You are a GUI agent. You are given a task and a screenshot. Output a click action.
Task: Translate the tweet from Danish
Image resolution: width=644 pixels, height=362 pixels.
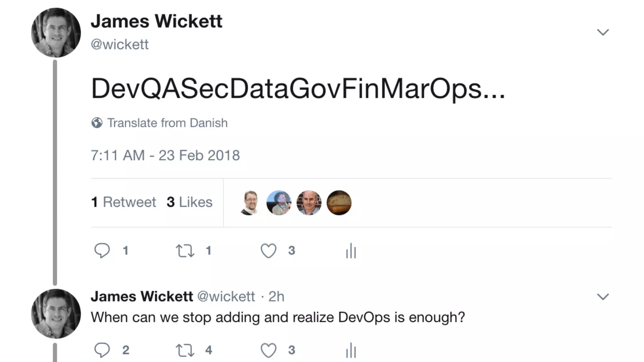[x=167, y=123]
